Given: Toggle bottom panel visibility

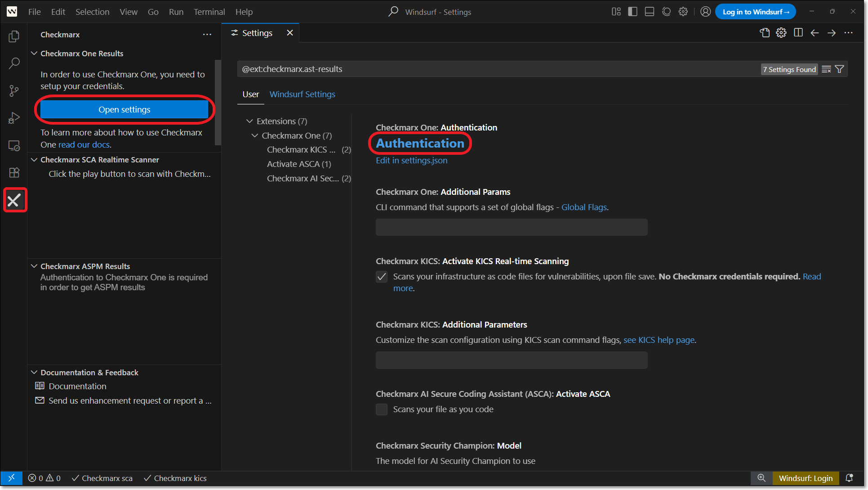Looking at the screenshot, I should click(x=649, y=12).
